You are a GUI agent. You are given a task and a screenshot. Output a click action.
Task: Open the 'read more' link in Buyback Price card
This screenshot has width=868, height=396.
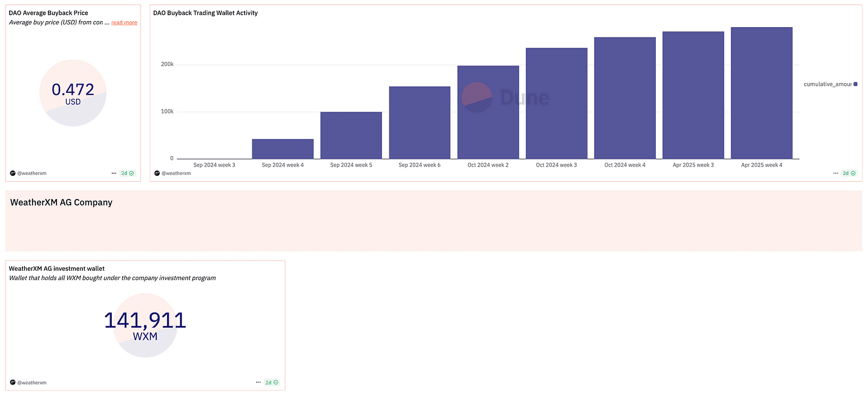click(124, 23)
